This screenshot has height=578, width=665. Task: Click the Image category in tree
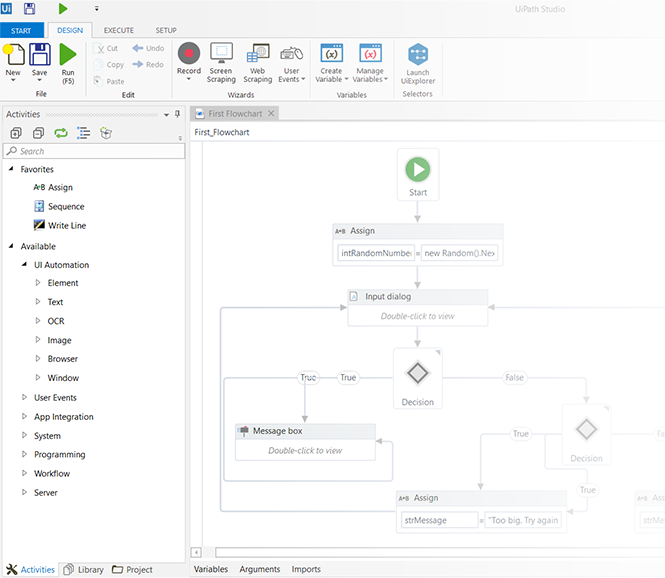point(59,340)
